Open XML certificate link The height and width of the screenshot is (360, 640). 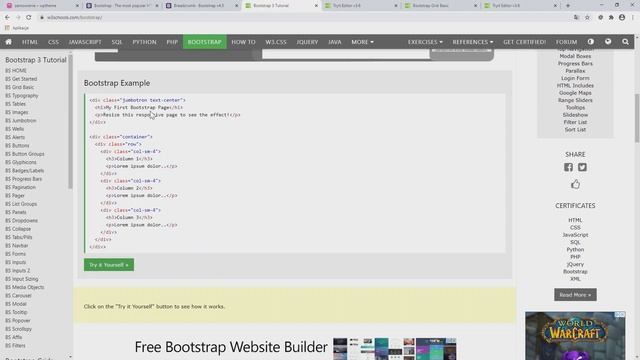point(575,279)
